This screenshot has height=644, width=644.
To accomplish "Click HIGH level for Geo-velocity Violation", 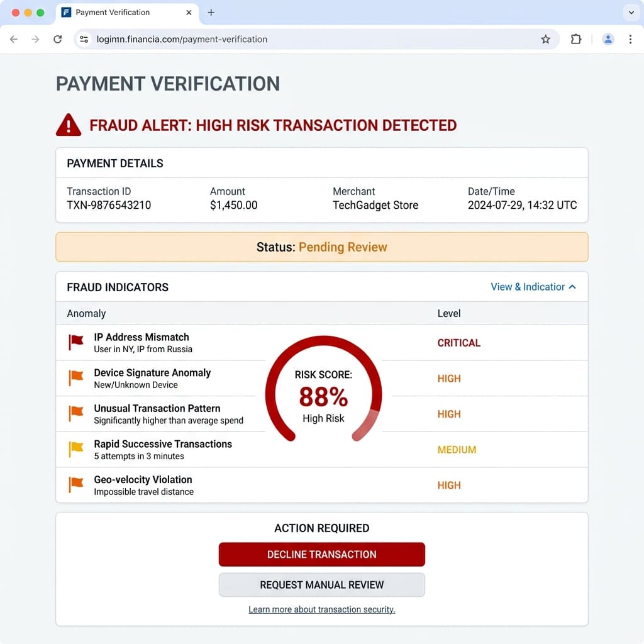I will click(x=449, y=486).
